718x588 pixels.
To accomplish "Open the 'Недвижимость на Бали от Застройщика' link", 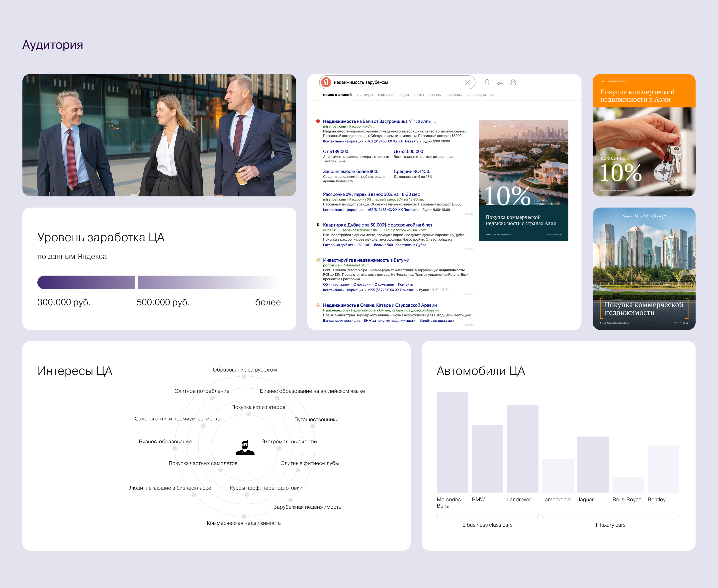I will click(379, 121).
